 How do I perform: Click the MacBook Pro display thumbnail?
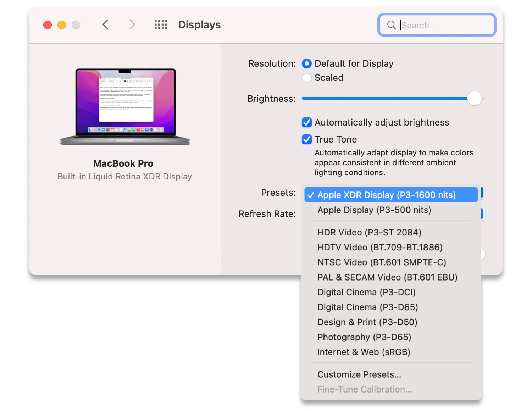[125, 106]
